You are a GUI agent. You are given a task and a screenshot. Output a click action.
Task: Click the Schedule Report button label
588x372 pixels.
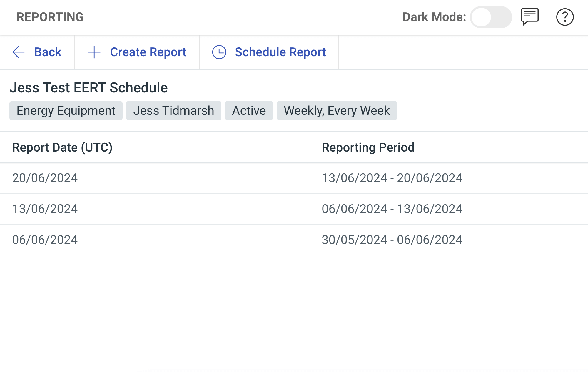point(280,52)
